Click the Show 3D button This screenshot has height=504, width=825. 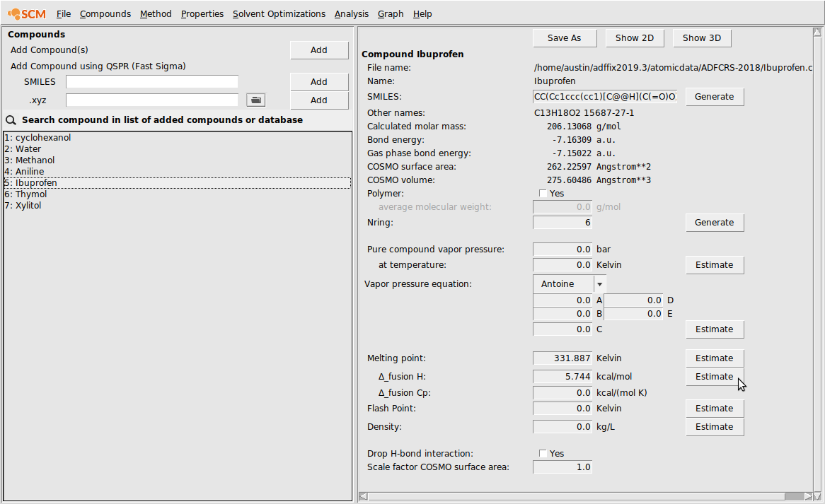click(702, 38)
